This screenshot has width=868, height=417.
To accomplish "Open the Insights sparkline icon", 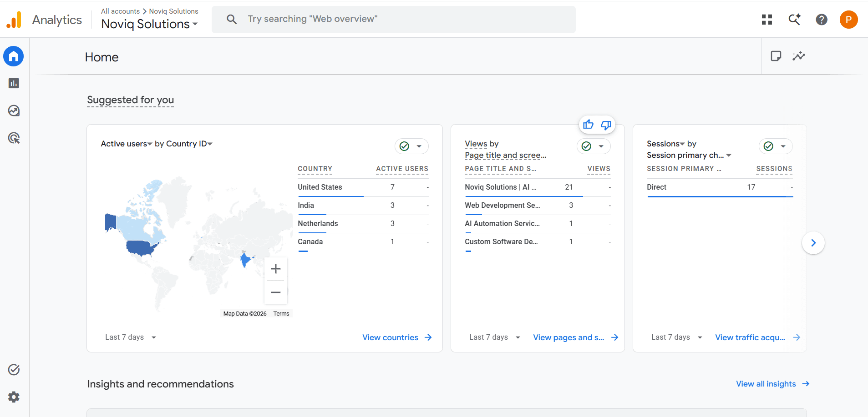I will [799, 56].
